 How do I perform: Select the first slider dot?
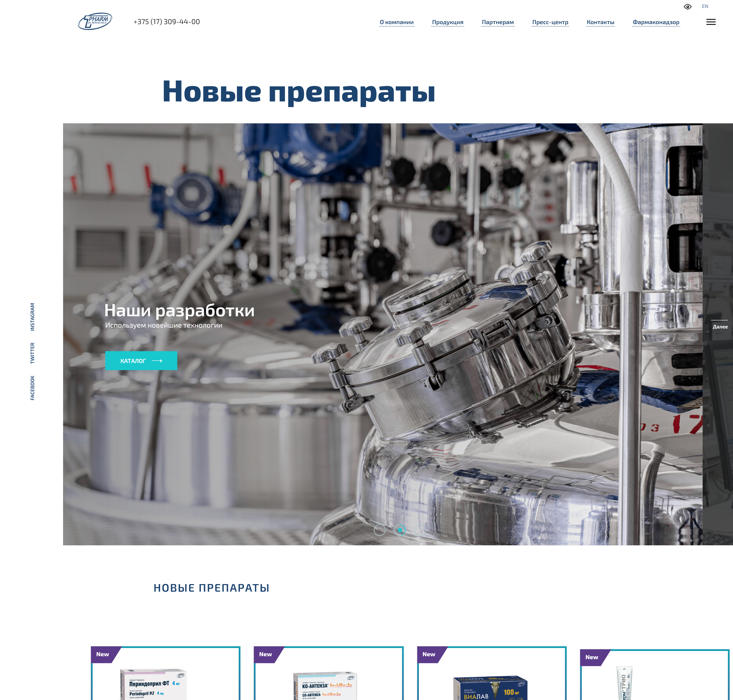coord(379,530)
